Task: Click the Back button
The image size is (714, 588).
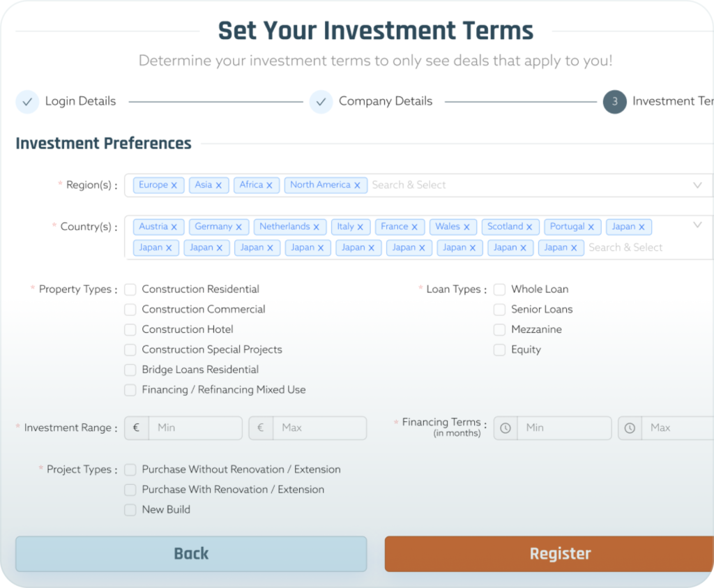Action: [x=191, y=554]
